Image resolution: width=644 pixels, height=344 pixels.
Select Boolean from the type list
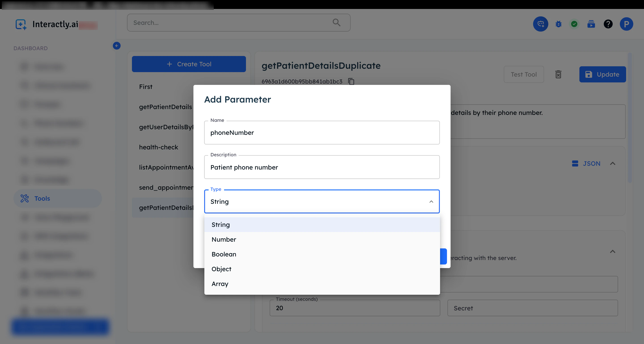coord(224,254)
